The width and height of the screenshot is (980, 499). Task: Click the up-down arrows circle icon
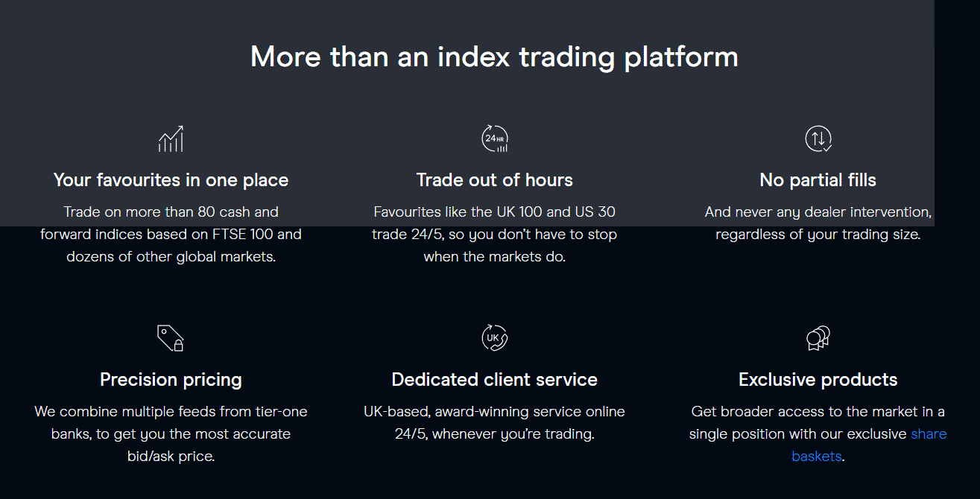click(x=818, y=139)
